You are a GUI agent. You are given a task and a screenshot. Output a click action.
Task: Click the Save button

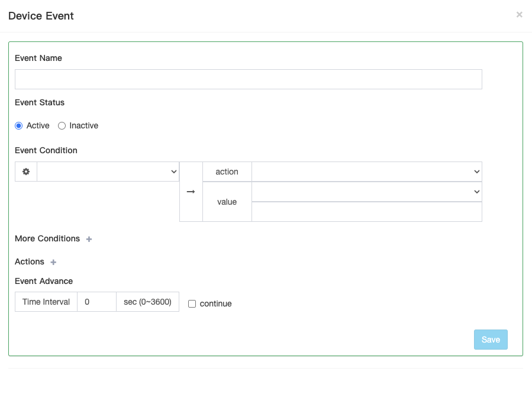[491, 340]
